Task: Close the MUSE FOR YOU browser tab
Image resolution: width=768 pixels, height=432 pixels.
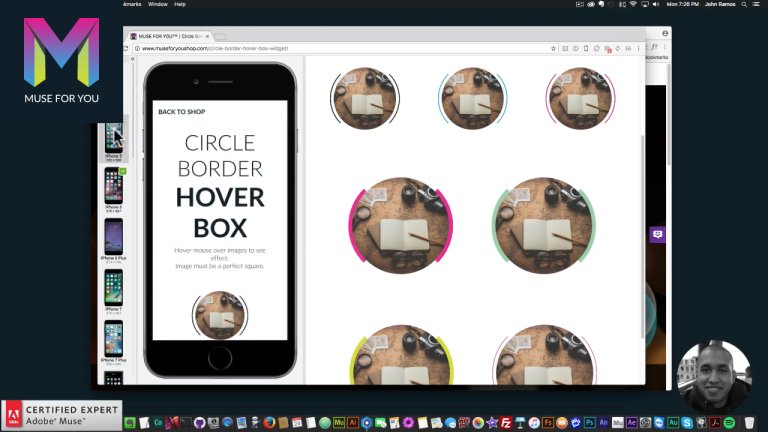Action: click(x=207, y=37)
